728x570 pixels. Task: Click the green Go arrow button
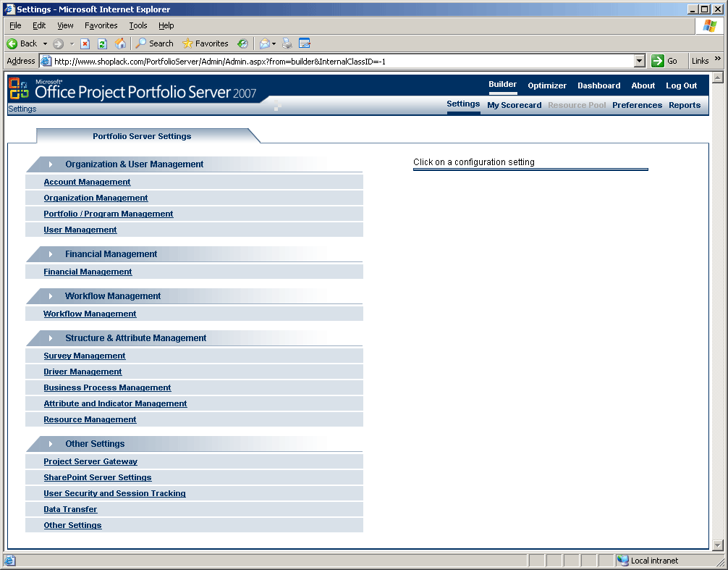point(657,61)
